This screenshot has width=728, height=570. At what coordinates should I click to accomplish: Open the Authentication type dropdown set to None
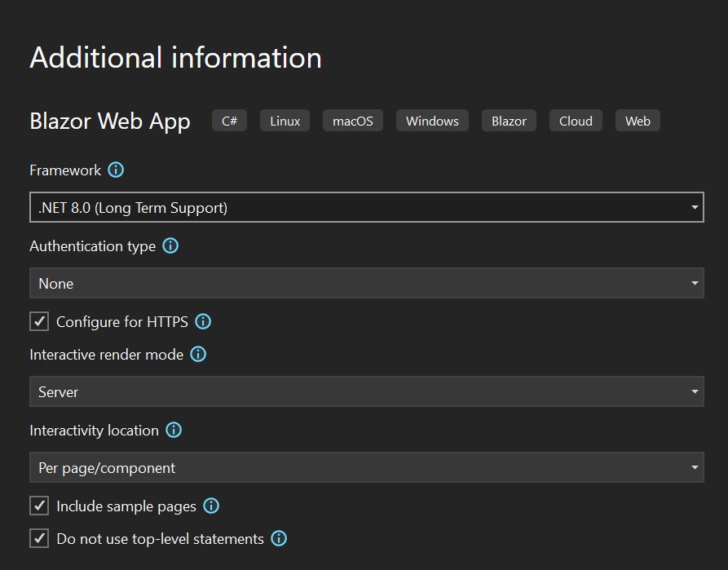click(367, 283)
